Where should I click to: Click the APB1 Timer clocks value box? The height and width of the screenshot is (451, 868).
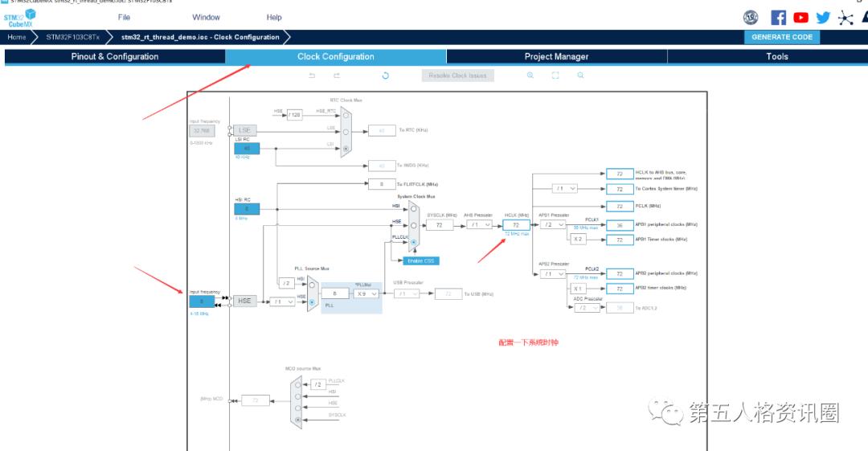click(x=620, y=240)
